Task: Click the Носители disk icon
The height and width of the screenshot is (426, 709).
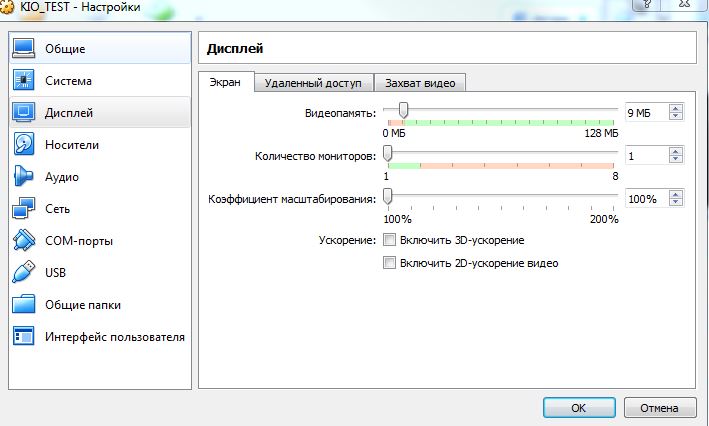Action: (24, 144)
